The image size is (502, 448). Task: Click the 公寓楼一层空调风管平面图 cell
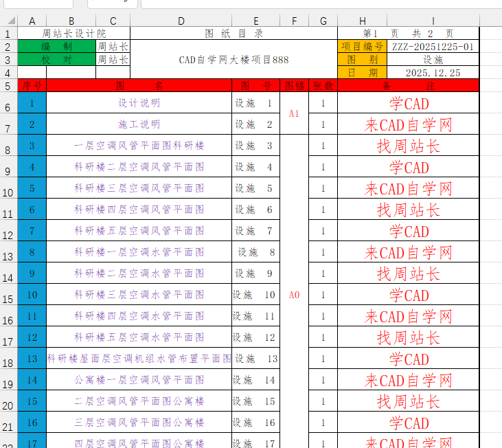(139, 380)
